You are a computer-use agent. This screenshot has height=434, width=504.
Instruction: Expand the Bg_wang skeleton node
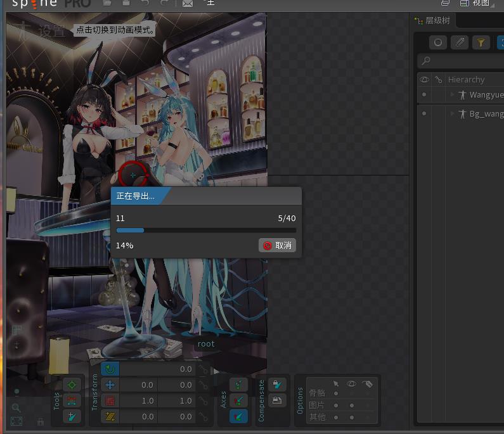click(452, 113)
